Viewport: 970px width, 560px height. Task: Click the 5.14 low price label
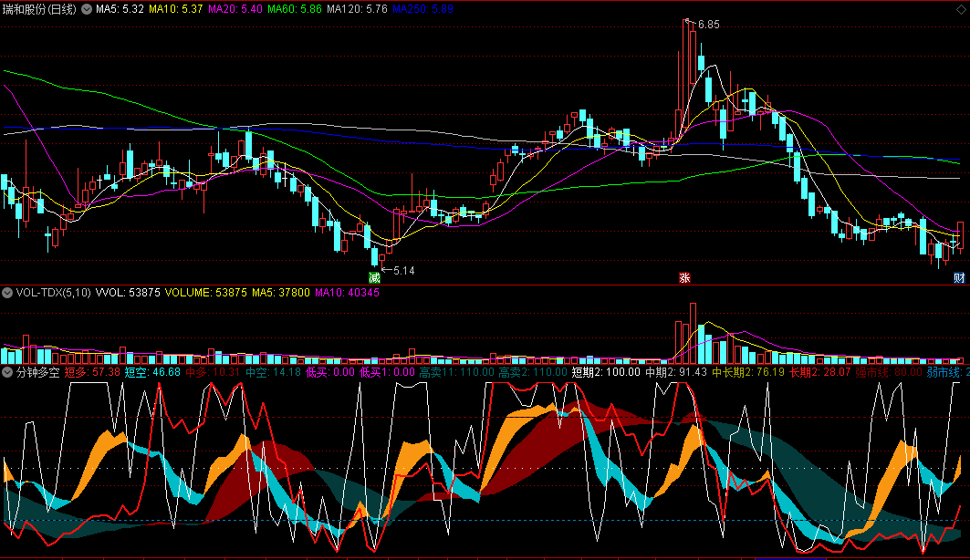tap(404, 271)
